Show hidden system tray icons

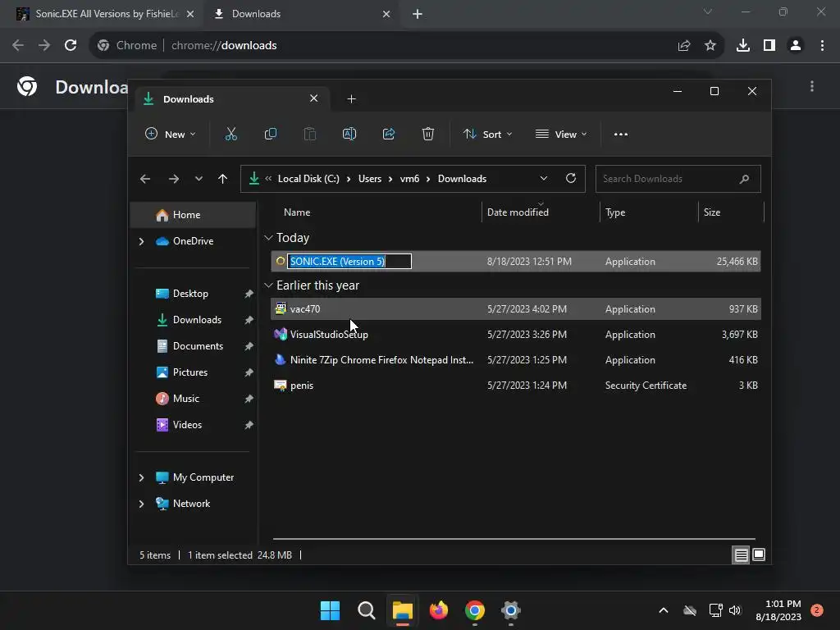click(663, 610)
